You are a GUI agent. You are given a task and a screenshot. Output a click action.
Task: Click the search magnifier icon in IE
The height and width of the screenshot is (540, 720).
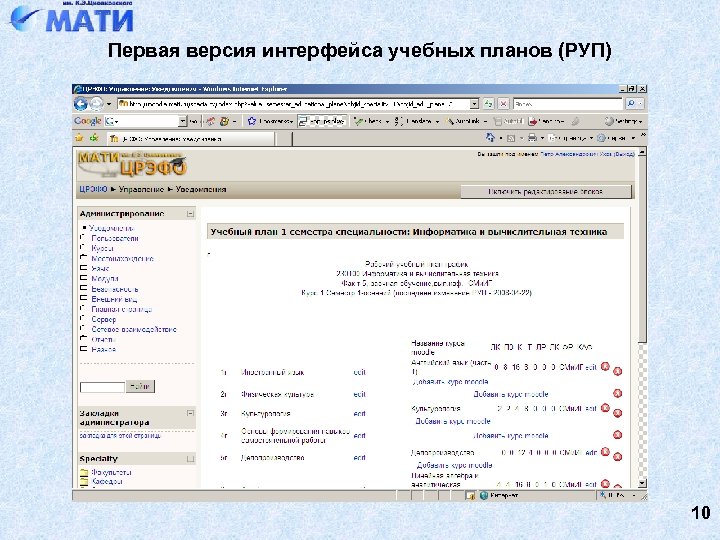click(x=631, y=104)
